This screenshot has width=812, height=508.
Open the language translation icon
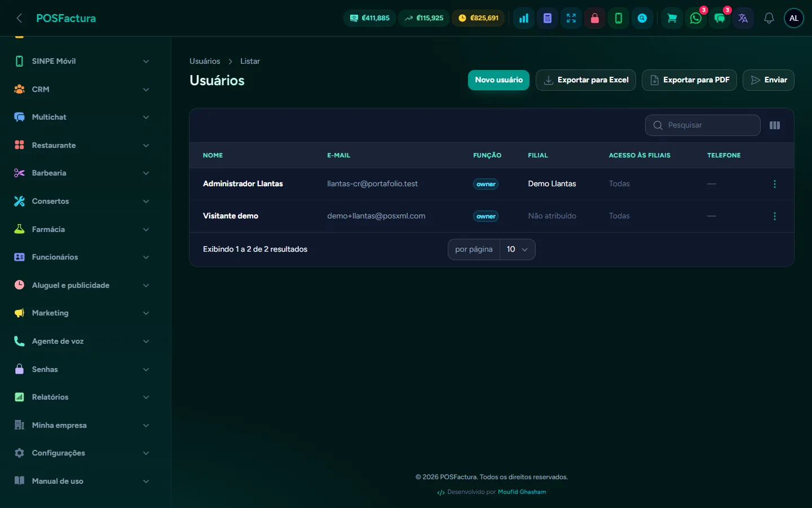[743, 18]
